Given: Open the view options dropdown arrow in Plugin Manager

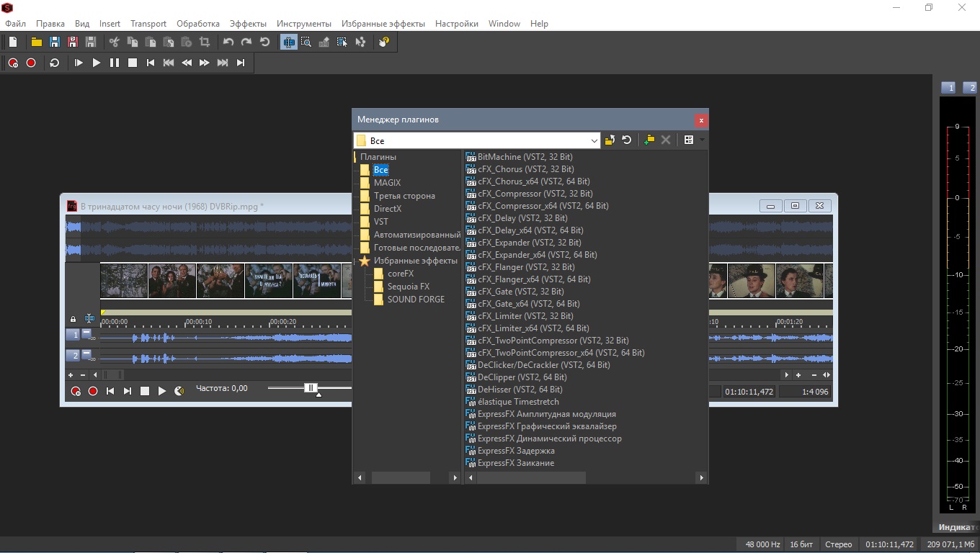Looking at the screenshot, I should (x=702, y=140).
